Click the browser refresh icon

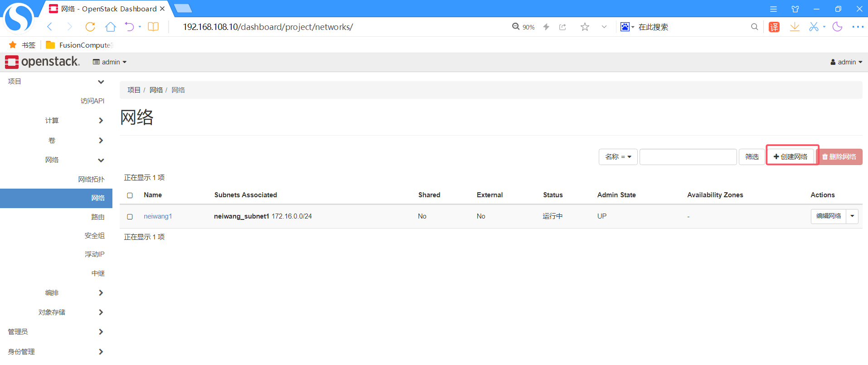pyautogui.click(x=90, y=27)
